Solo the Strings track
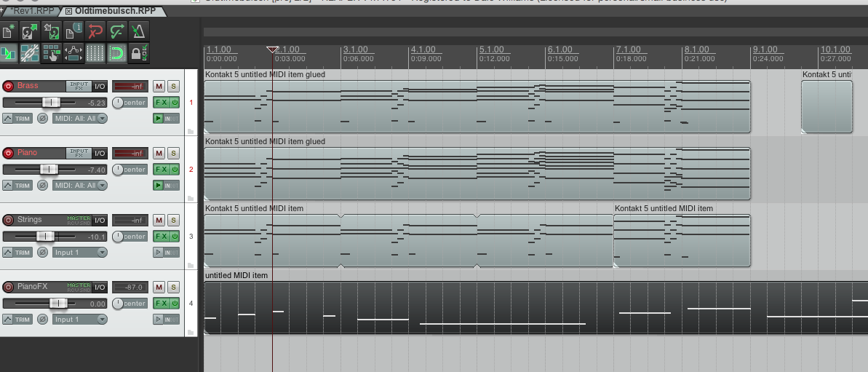The image size is (868, 372). pos(173,220)
